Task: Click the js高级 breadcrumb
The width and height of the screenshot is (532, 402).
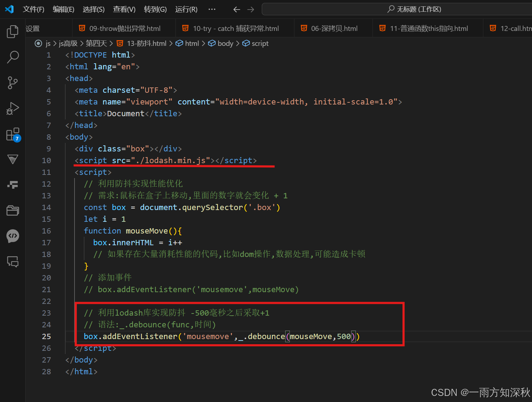Action: point(68,43)
